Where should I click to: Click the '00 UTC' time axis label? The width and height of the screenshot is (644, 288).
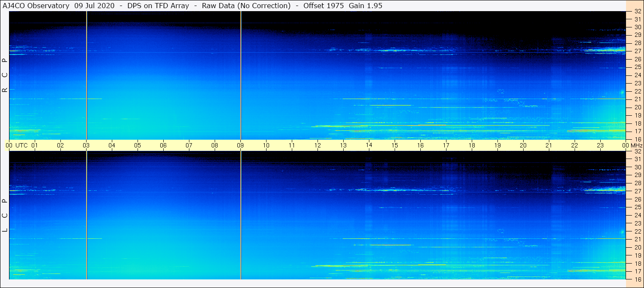[x=17, y=145]
